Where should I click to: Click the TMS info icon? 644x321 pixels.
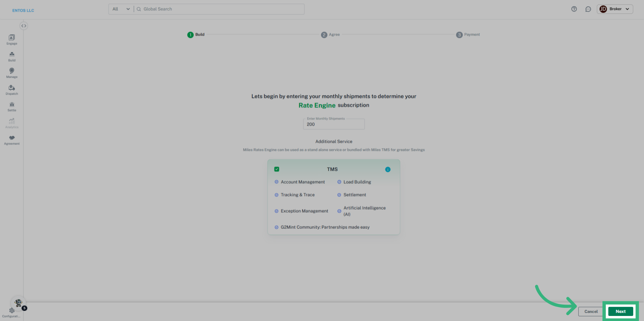[x=388, y=169]
